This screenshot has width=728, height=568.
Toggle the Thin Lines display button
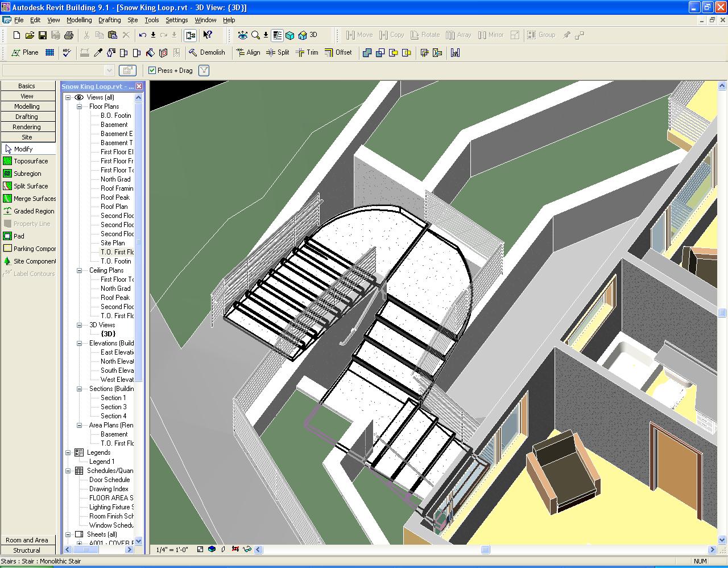tap(277, 35)
